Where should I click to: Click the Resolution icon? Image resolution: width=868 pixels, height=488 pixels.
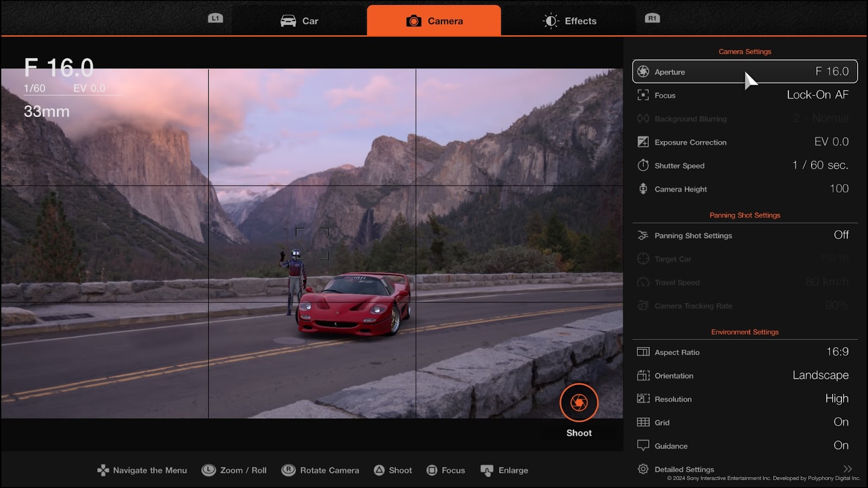(x=643, y=399)
